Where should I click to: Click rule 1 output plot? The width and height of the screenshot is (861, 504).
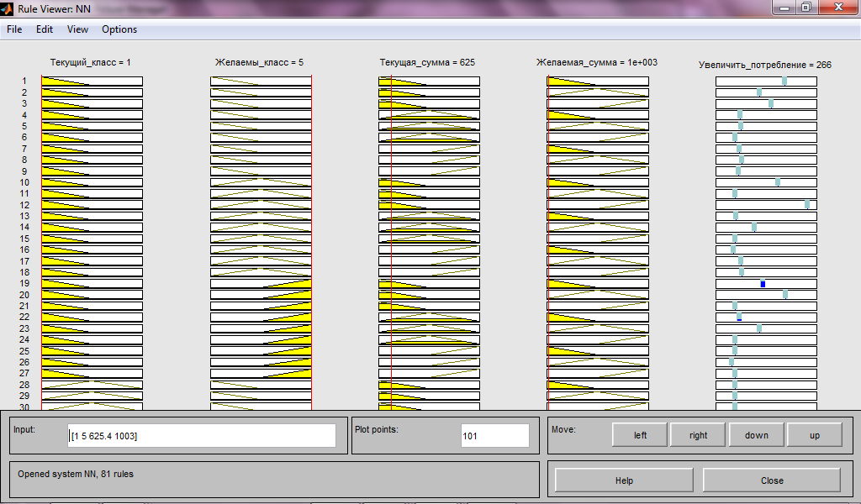coord(766,81)
